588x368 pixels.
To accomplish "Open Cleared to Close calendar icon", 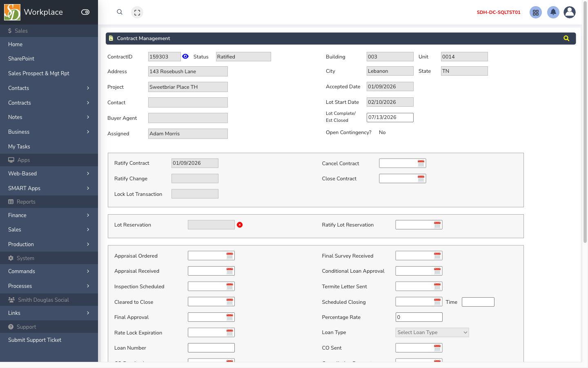I will 230,302.
